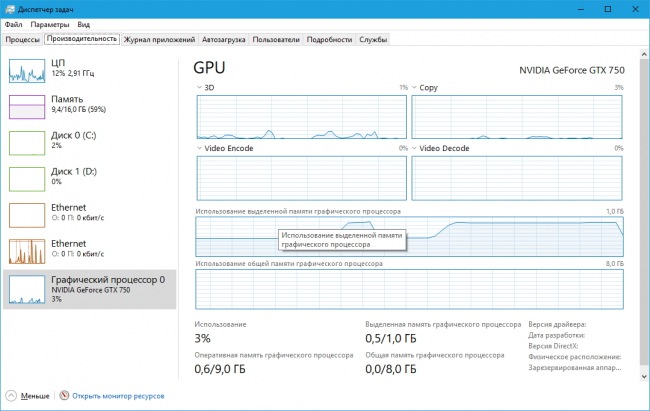Select the idle Ethernet adapter with empty graph
The image size is (650, 411).
click(x=90, y=215)
